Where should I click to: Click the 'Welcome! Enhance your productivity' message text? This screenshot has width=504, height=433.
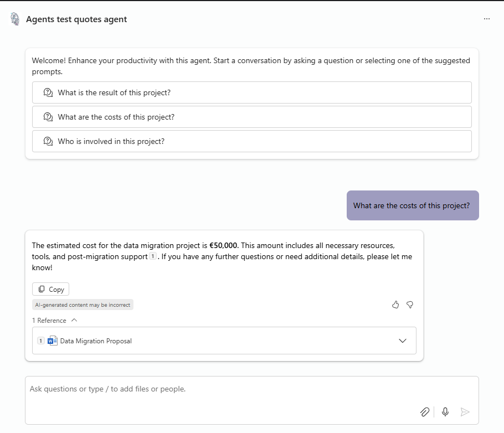click(251, 66)
